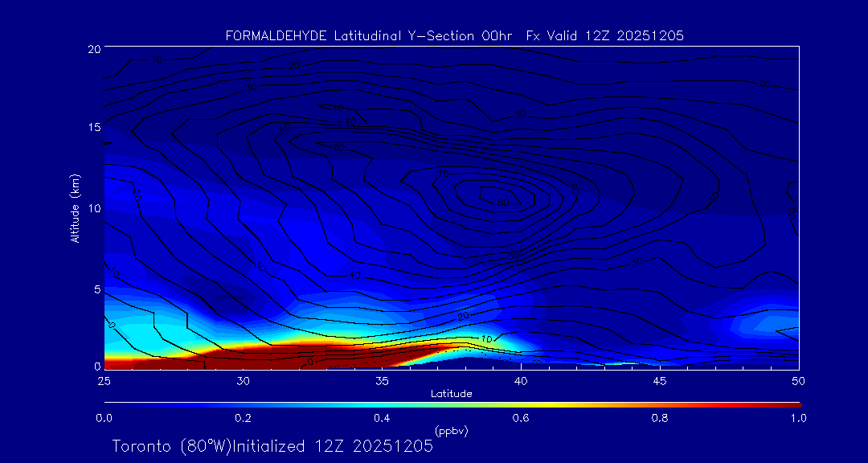Click latitude axis tick label 25

tap(104, 381)
